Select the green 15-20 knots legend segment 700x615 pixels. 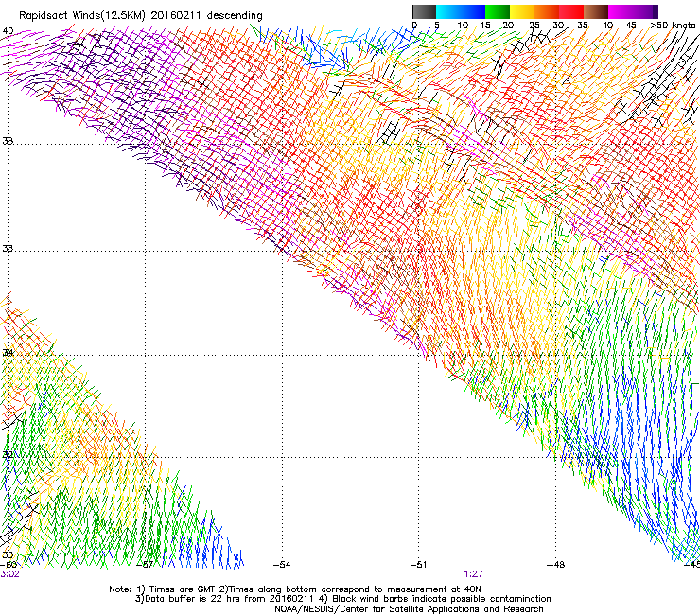498,11
